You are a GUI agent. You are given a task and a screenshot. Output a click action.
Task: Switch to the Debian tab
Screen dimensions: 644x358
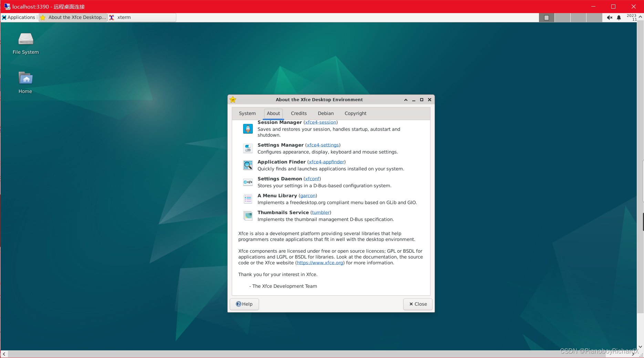pos(326,114)
